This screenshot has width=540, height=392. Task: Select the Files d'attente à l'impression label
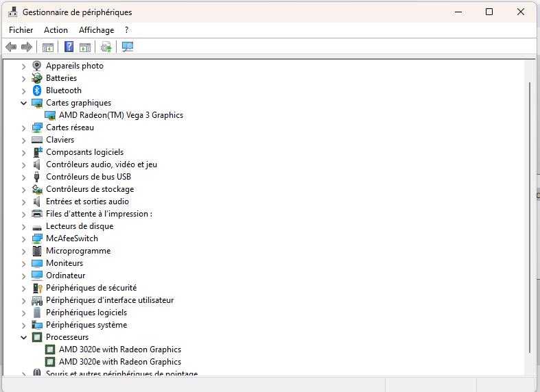pos(99,214)
